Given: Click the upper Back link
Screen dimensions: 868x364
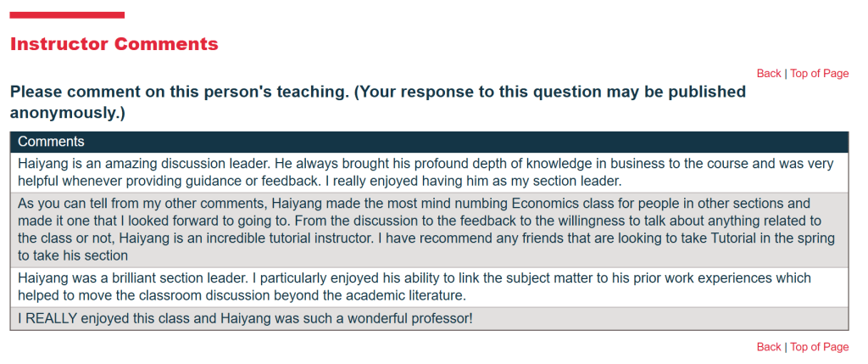Looking at the screenshot, I should (x=769, y=74).
